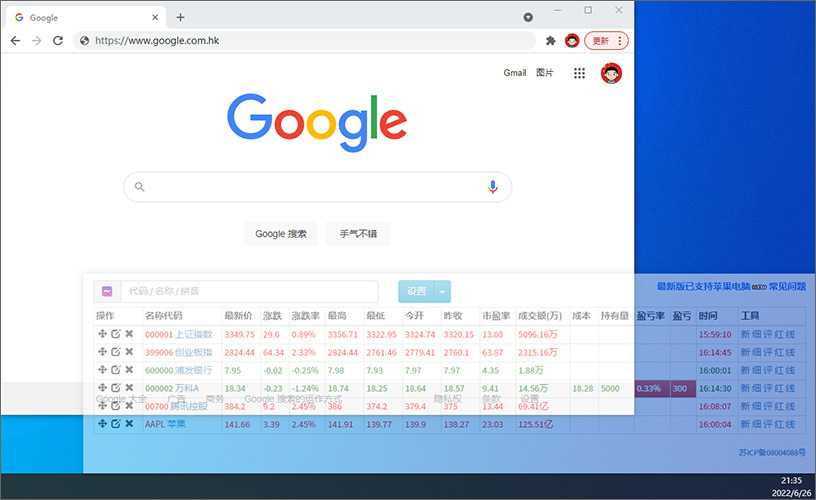This screenshot has width=816, height=500.
Task: Start voice search with the microphone
Action: point(493,187)
